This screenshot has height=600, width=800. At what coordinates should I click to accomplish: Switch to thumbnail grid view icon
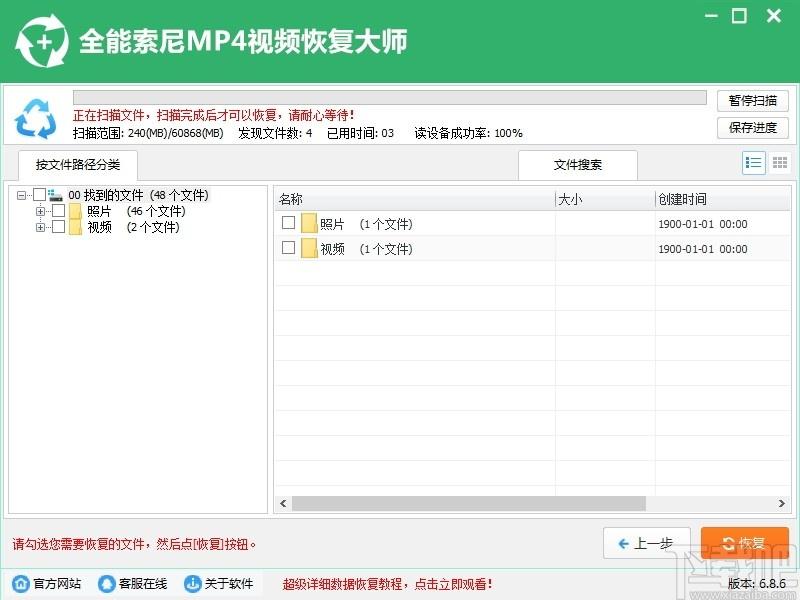[780, 163]
